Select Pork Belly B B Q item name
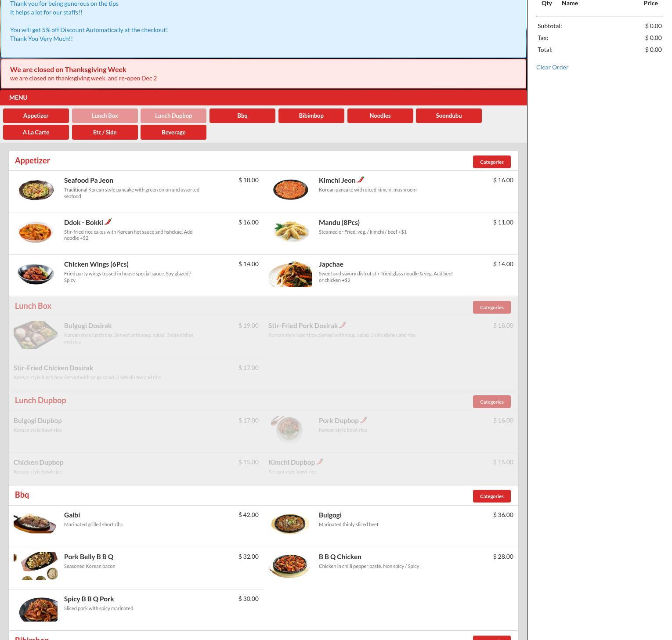672x640 pixels. pyautogui.click(x=89, y=557)
